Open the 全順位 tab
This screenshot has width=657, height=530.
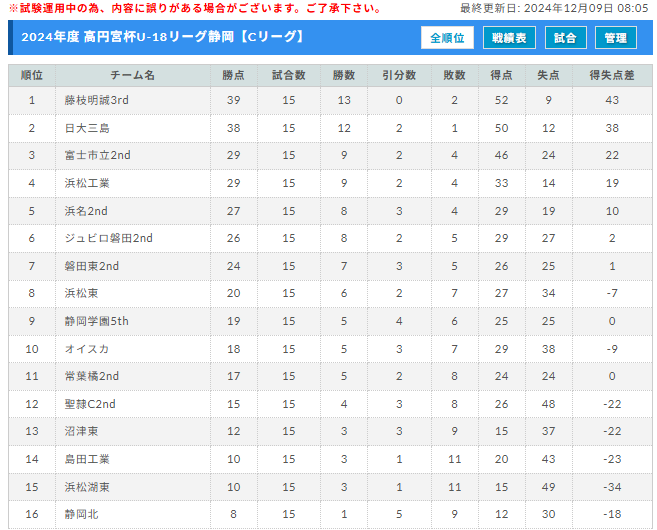pos(447,38)
